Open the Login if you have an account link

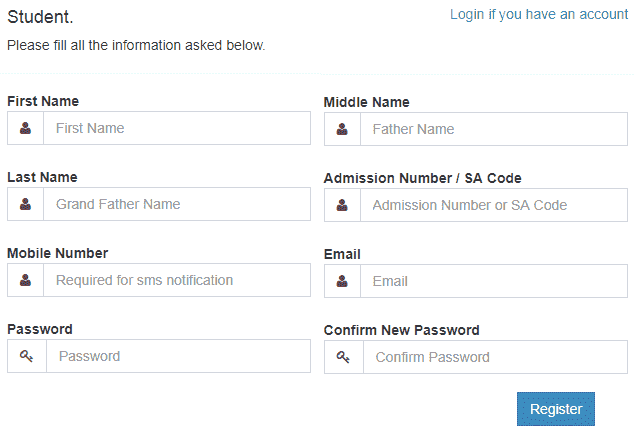539,14
